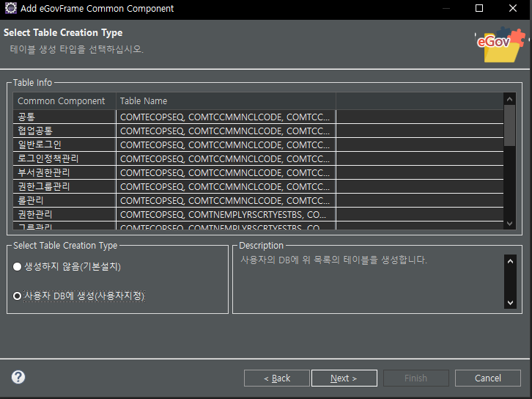The width and height of the screenshot is (532, 399).
Task: Go to previous page with Back button
Action: coord(277,378)
